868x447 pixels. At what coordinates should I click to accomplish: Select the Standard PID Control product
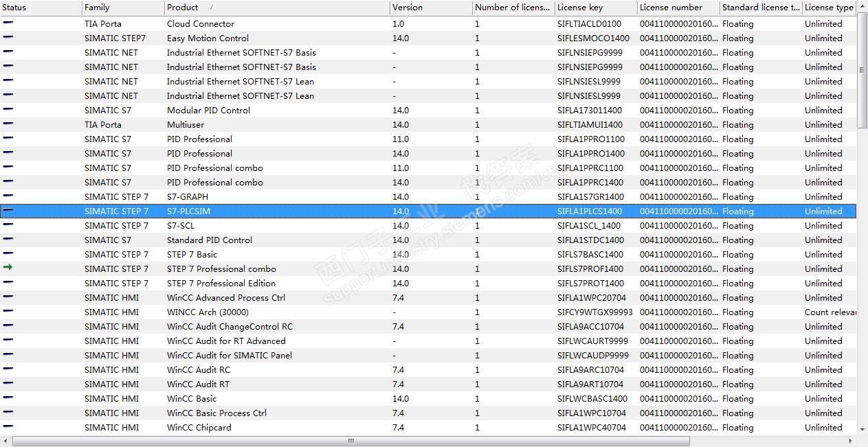coord(210,240)
